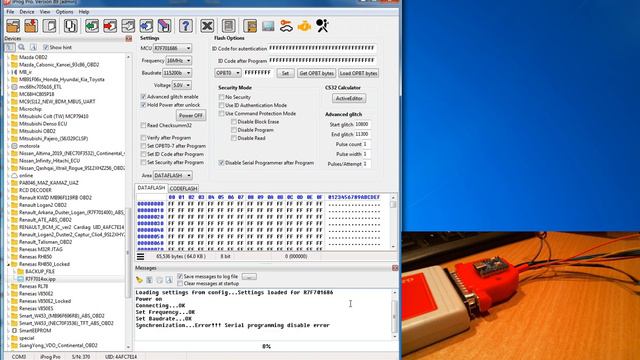The height and width of the screenshot is (360, 640).
Task: Open the Options menu
Action: [x=64, y=12]
